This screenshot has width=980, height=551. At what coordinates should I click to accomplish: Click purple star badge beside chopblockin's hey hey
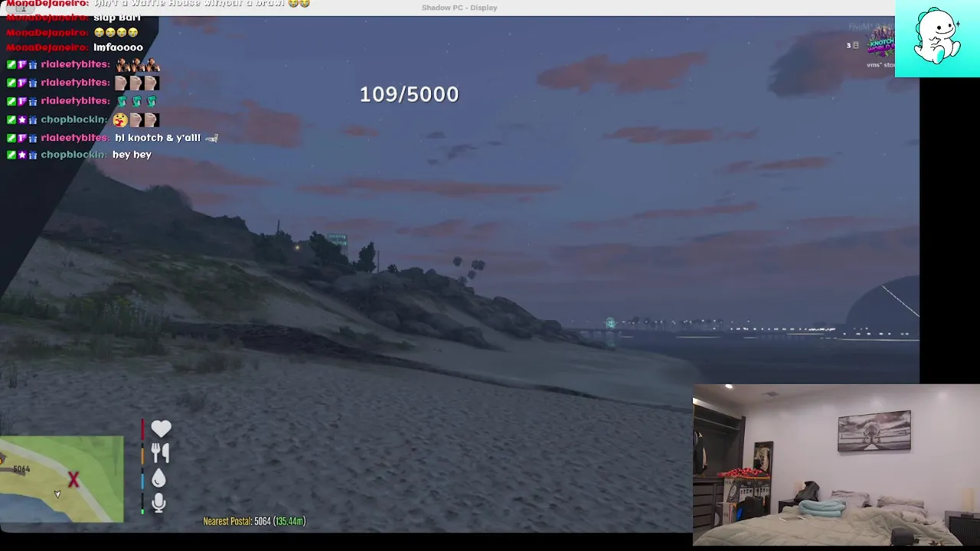click(22, 155)
